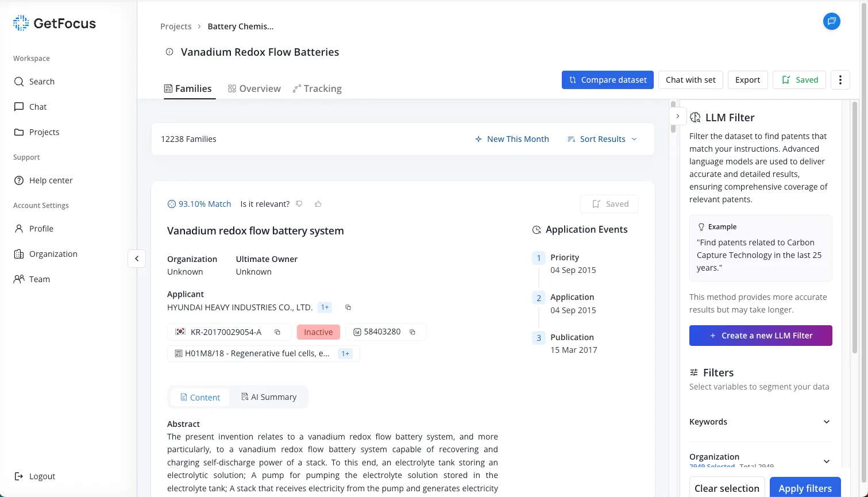This screenshot has width=868, height=497.
Task: Copy the applicant name with the copy icon
Action: tap(348, 307)
